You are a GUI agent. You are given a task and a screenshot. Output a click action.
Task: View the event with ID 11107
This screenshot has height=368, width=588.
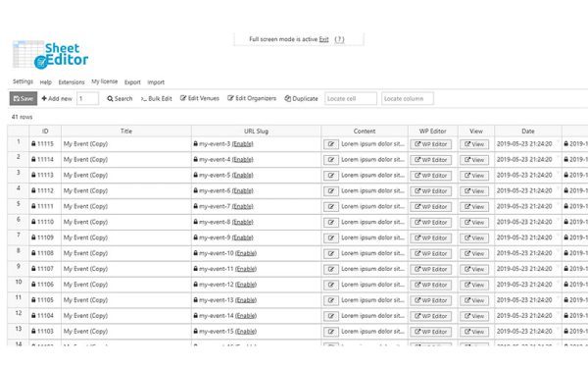(474, 269)
